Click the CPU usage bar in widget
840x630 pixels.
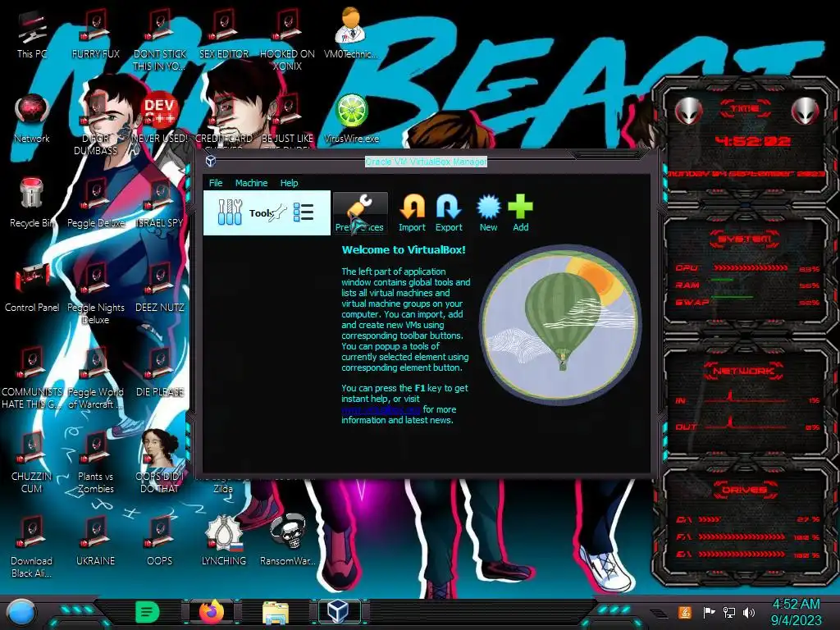(750, 267)
